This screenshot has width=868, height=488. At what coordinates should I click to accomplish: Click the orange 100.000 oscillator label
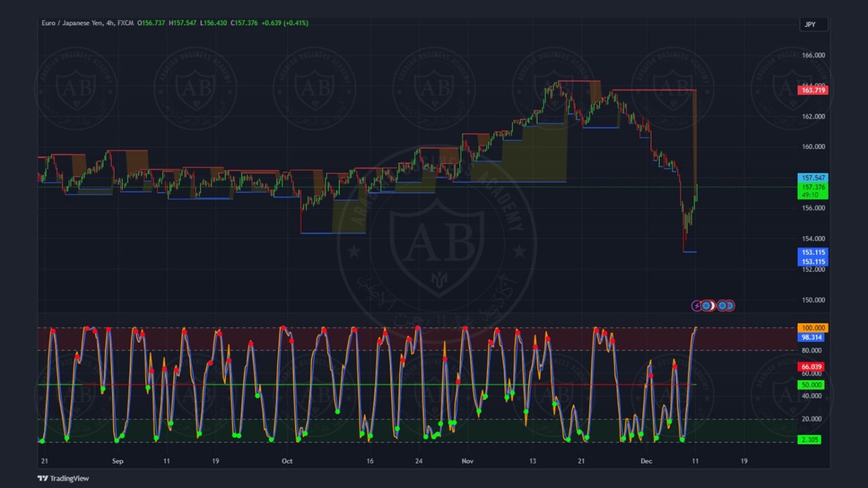coord(812,328)
